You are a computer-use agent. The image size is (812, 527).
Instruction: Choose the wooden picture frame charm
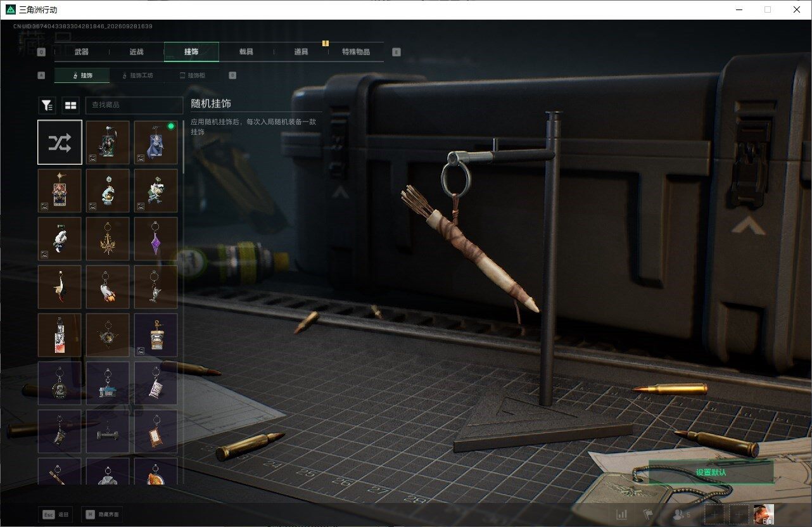coord(156,431)
